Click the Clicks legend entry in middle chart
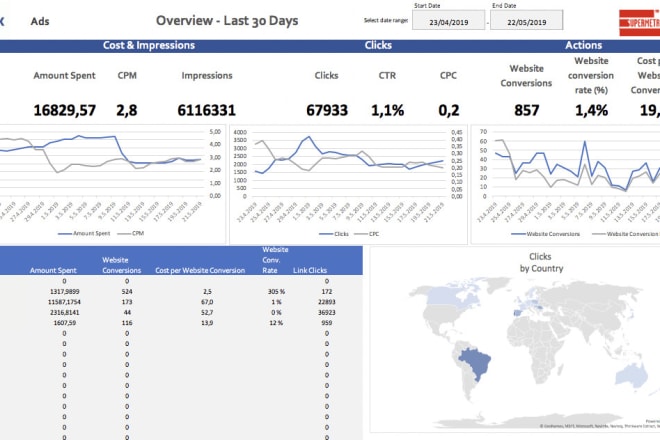The image size is (660, 440). pyautogui.click(x=334, y=234)
